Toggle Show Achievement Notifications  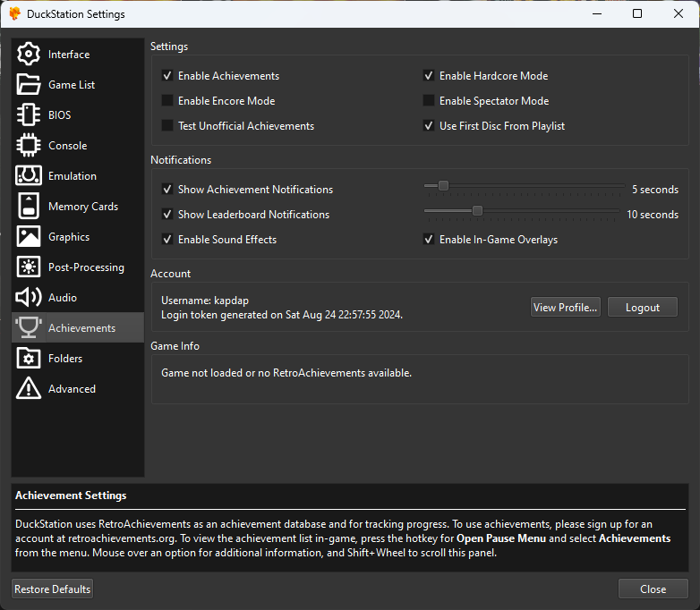[x=167, y=190]
